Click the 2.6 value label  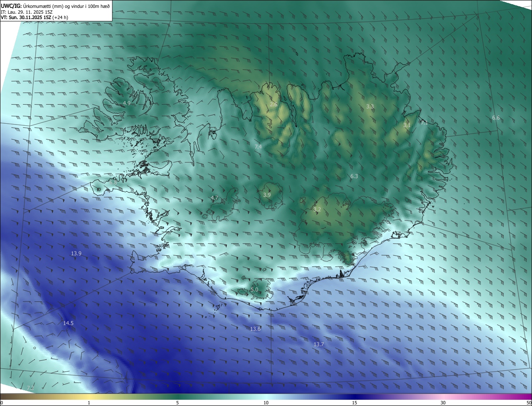(273, 104)
